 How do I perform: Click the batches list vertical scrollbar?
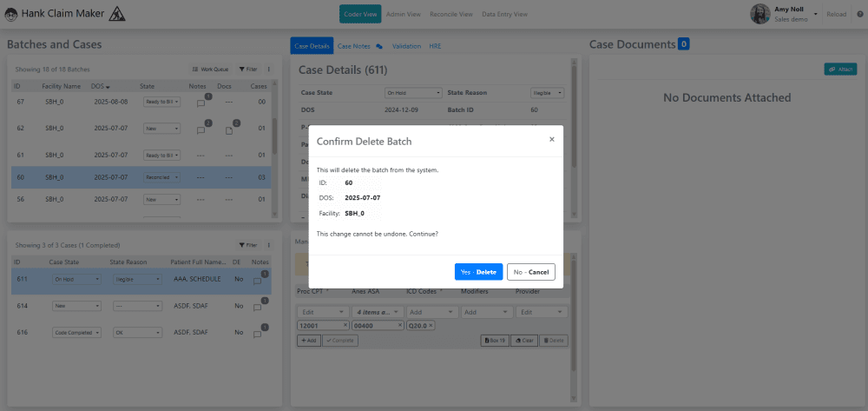(274, 136)
